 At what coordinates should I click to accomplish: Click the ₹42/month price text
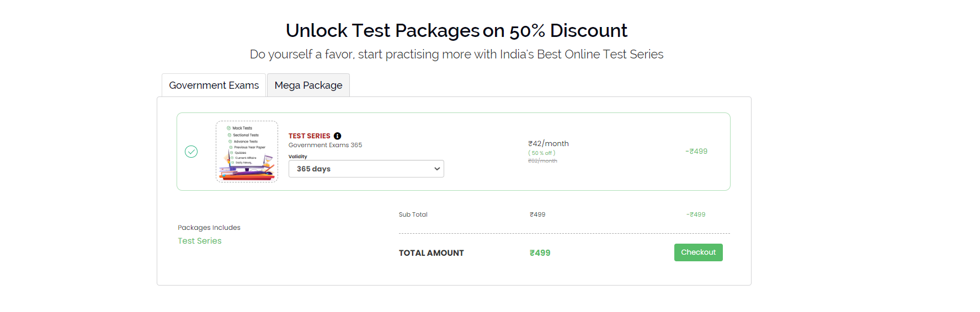point(548,144)
